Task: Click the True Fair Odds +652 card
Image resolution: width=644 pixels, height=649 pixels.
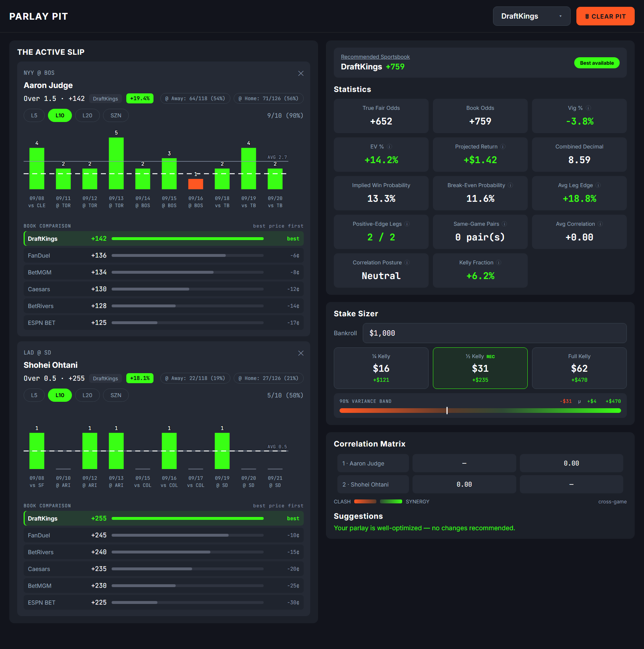Action: click(381, 116)
